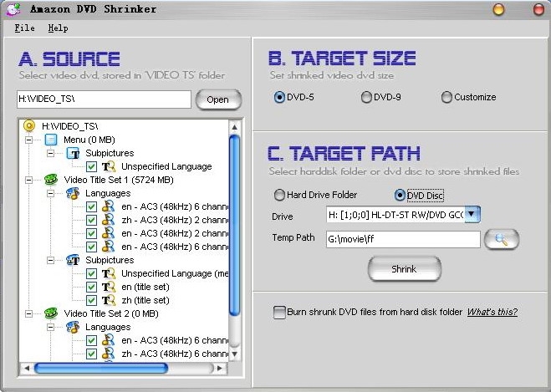Click the disc icon beside H:\VIDEO_TS\ root node
The width and height of the screenshot is (551, 392).
(29, 125)
